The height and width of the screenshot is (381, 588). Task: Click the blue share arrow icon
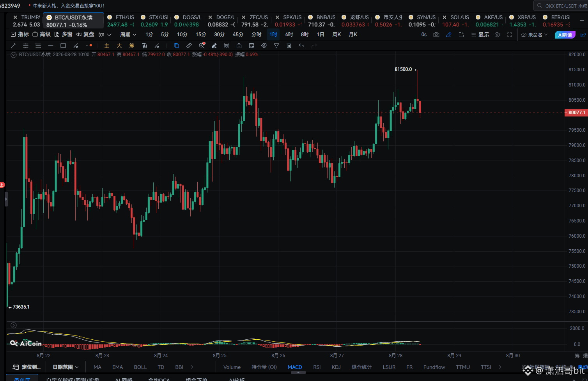click(583, 35)
